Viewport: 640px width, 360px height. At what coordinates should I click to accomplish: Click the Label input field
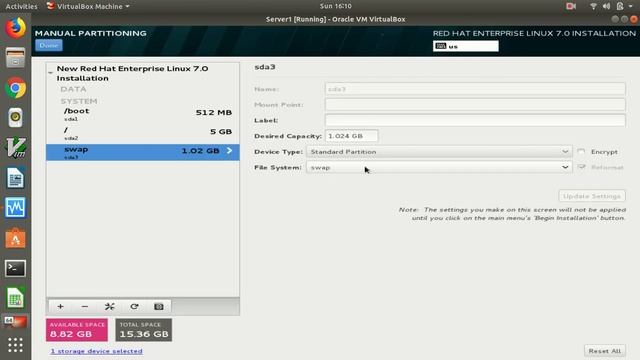click(x=475, y=120)
